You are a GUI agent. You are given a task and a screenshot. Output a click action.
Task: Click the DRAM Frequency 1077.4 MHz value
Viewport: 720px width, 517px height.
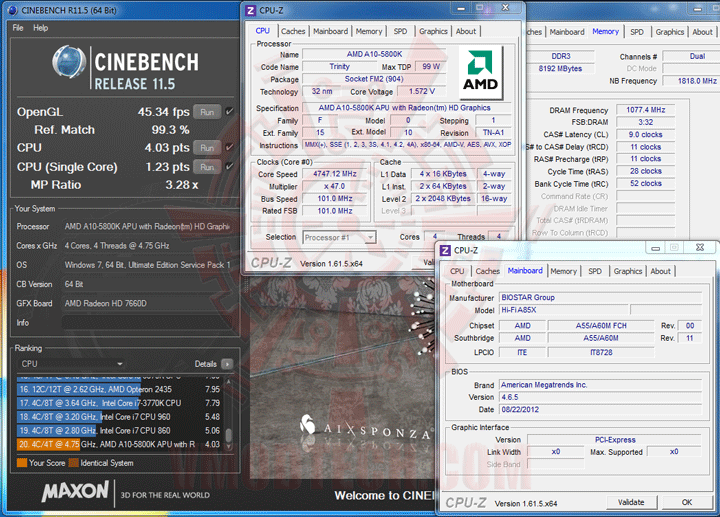[646, 110]
